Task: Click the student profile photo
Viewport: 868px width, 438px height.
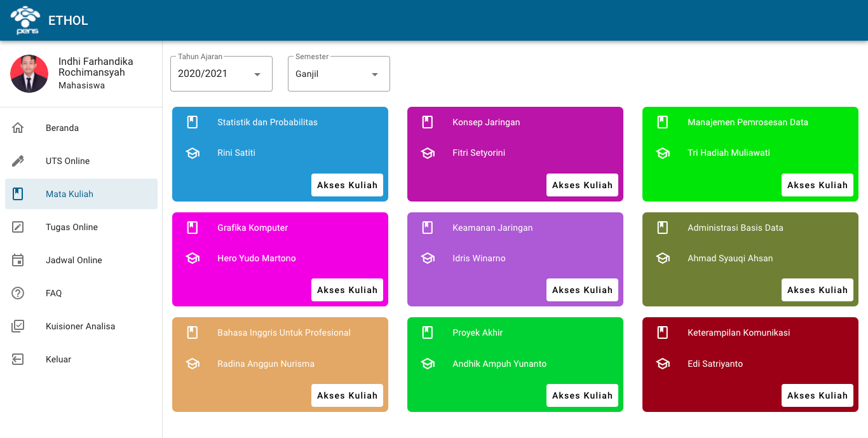Action: click(29, 74)
